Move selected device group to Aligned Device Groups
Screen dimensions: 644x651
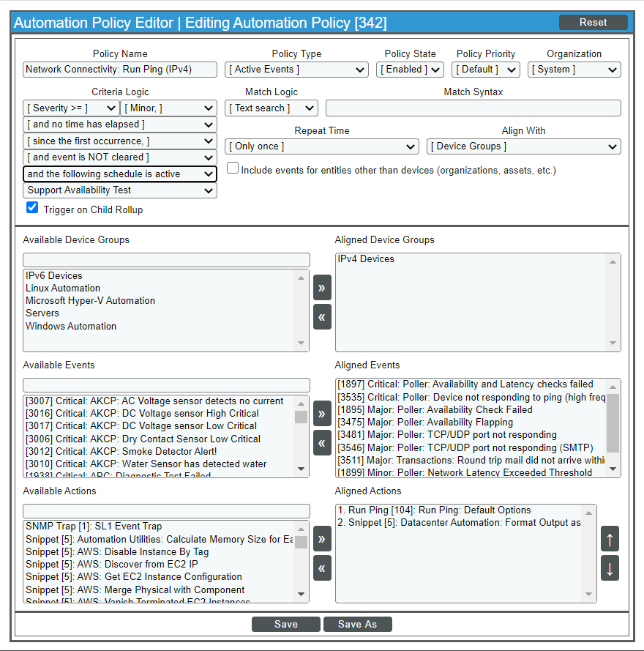(x=322, y=287)
